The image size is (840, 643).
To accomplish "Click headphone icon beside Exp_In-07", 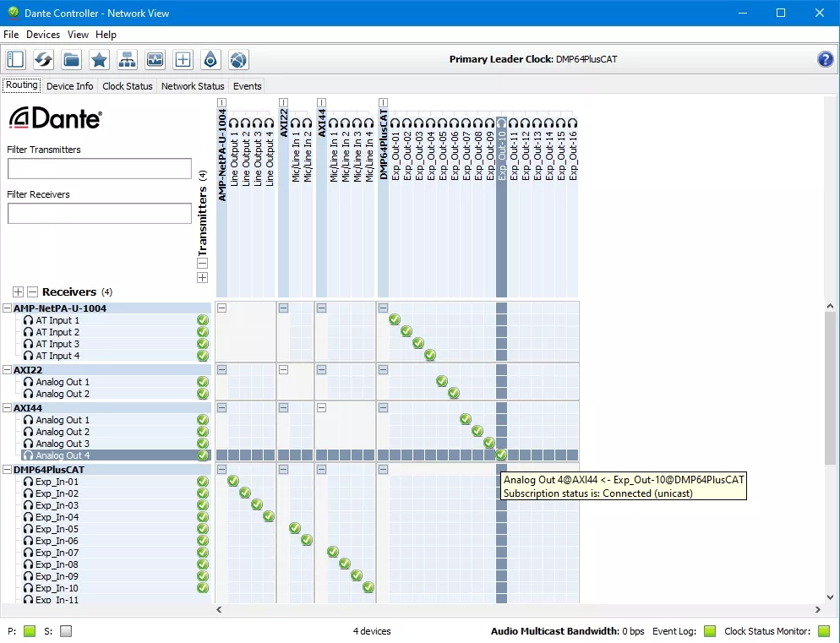I will (x=29, y=553).
